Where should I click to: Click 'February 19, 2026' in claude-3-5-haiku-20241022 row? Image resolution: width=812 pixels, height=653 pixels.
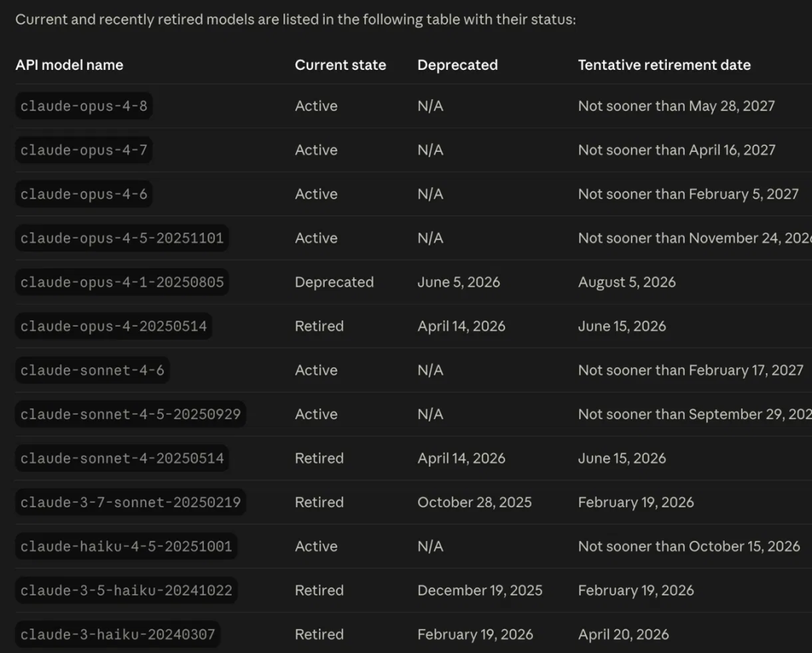(636, 591)
